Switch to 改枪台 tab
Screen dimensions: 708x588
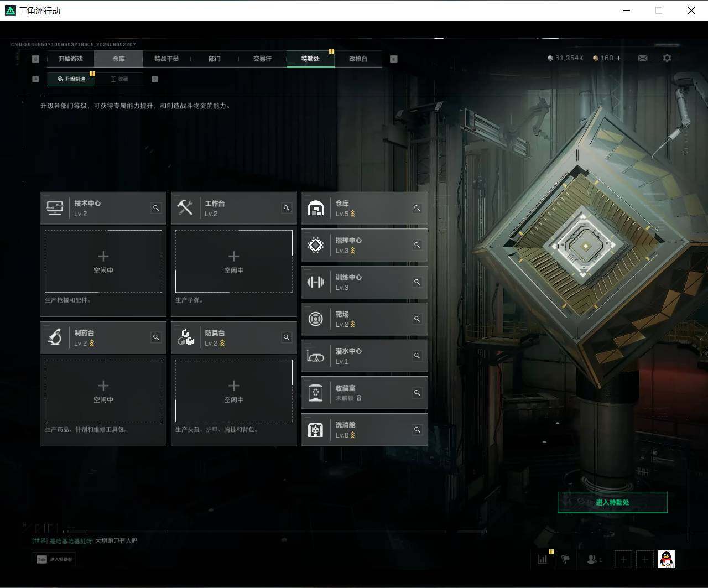(x=358, y=59)
